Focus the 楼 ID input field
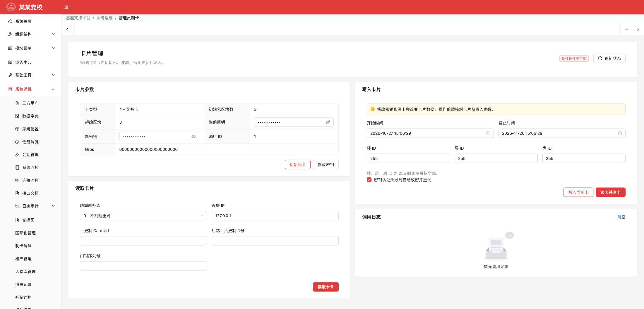The width and height of the screenshot is (644, 309). click(x=408, y=158)
